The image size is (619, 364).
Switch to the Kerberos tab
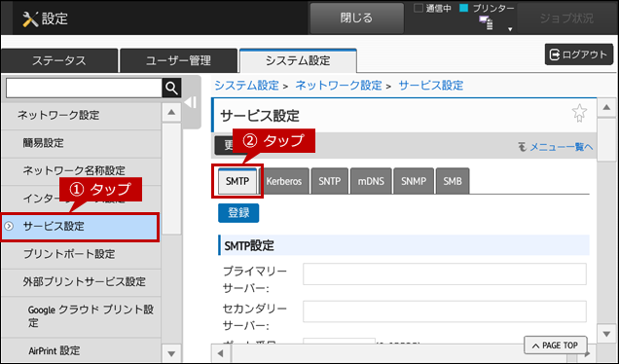(x=284, y=181)
